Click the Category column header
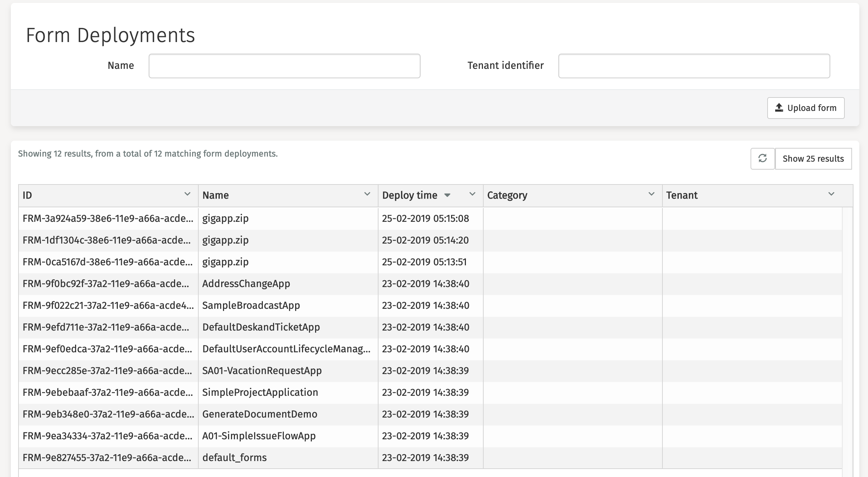Screen dimensions: 868x477 [507, 195]
